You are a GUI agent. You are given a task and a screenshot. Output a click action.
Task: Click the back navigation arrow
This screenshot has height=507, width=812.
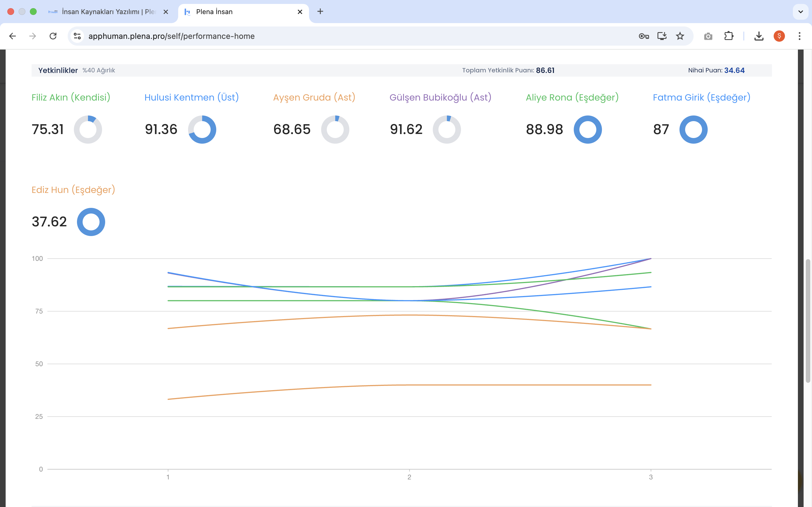tap(12, 36)
